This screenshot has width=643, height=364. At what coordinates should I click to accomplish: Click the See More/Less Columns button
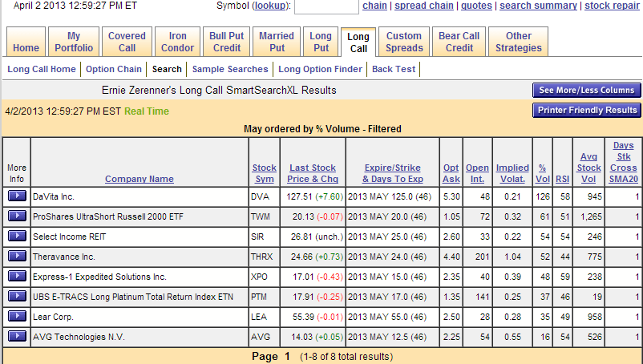pos(586,90)
